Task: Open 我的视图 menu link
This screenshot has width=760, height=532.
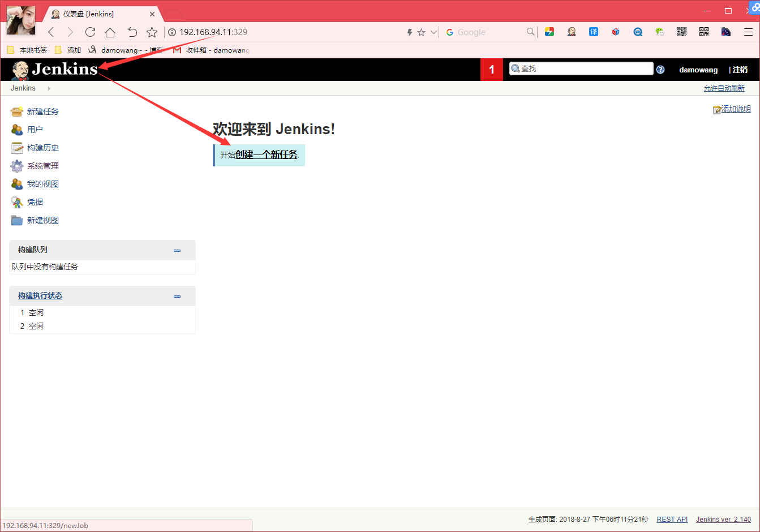Action: (43, 184)
